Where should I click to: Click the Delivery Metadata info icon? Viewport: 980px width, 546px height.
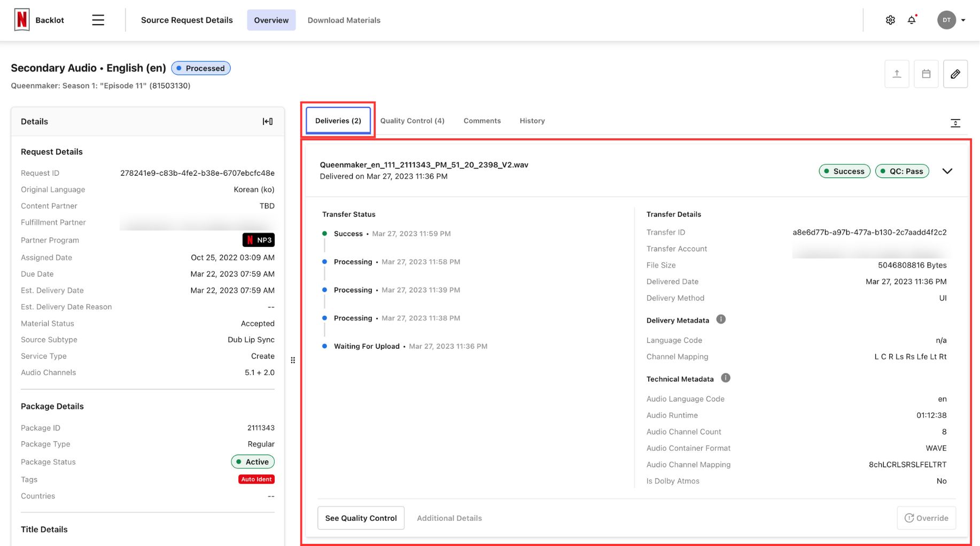point(721,319)
